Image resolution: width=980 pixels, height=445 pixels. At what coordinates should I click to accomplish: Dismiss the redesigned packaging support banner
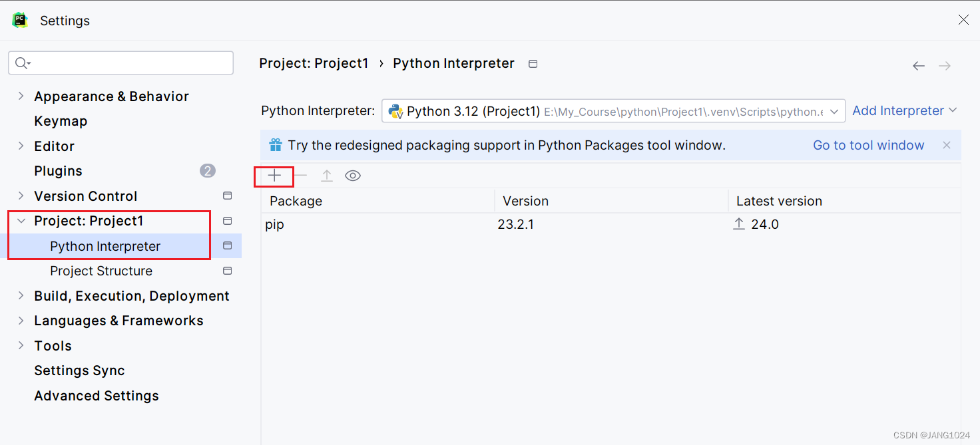tap(947, 145)
